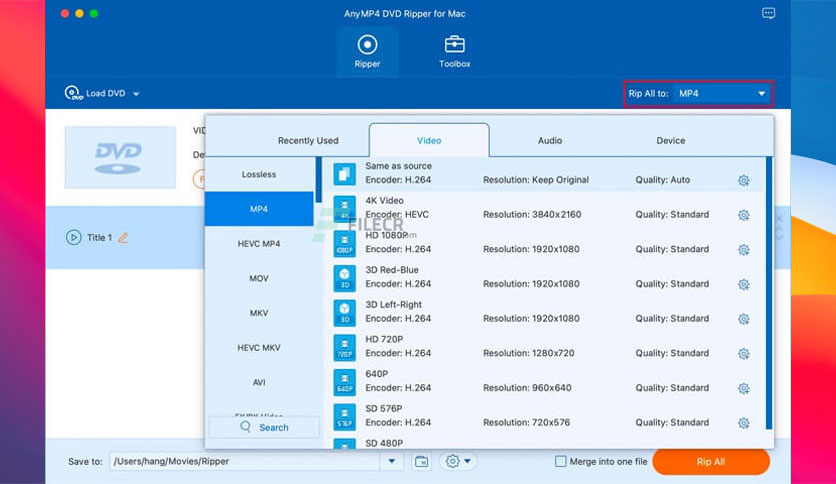The image size is (836, 484).
Task: Open settings gear for 3D Red-Blue
Action: coord(743,284)
